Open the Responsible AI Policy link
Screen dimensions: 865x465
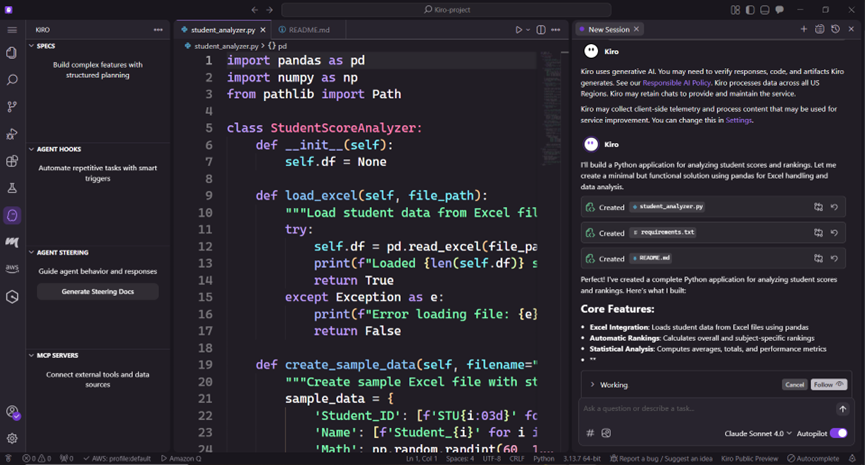tap(677, 83)
